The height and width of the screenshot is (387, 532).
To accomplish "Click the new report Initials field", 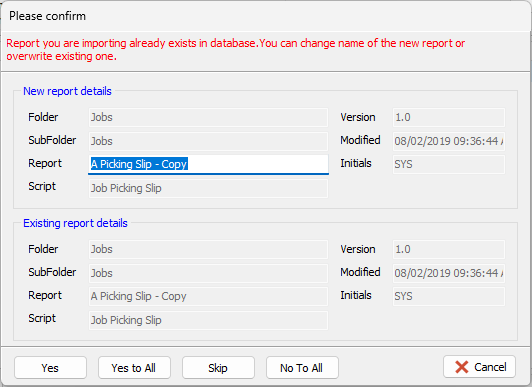I will [449, 165].
